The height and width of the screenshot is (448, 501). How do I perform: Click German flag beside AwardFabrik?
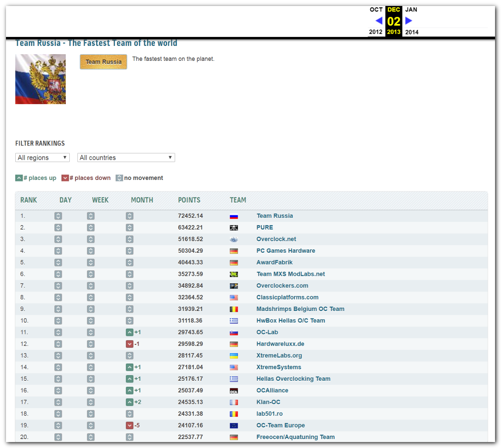pyautogui.click(x=234, y=262)
